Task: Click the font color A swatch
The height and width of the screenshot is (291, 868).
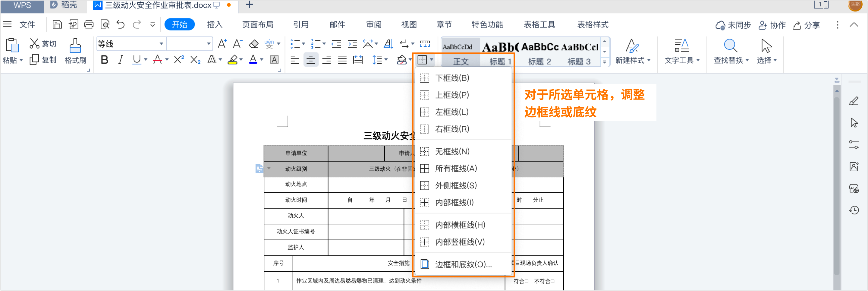Action: click(x=253, y=60)
